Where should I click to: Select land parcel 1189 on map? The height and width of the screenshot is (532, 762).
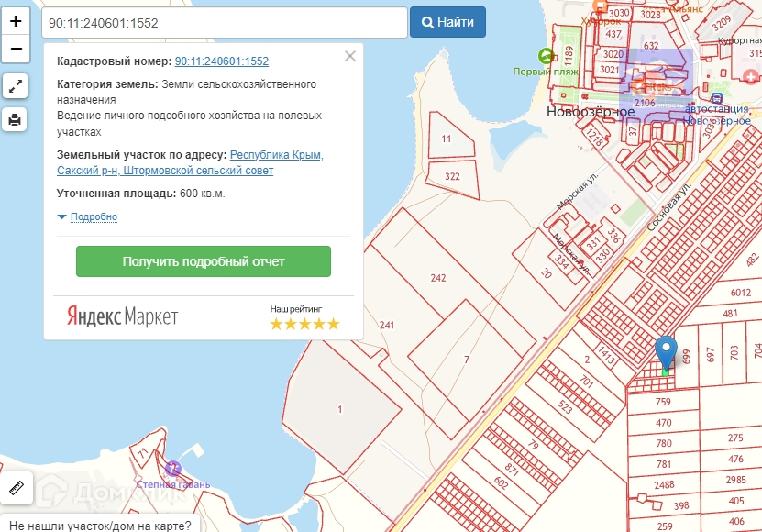[x=569, y=56]
